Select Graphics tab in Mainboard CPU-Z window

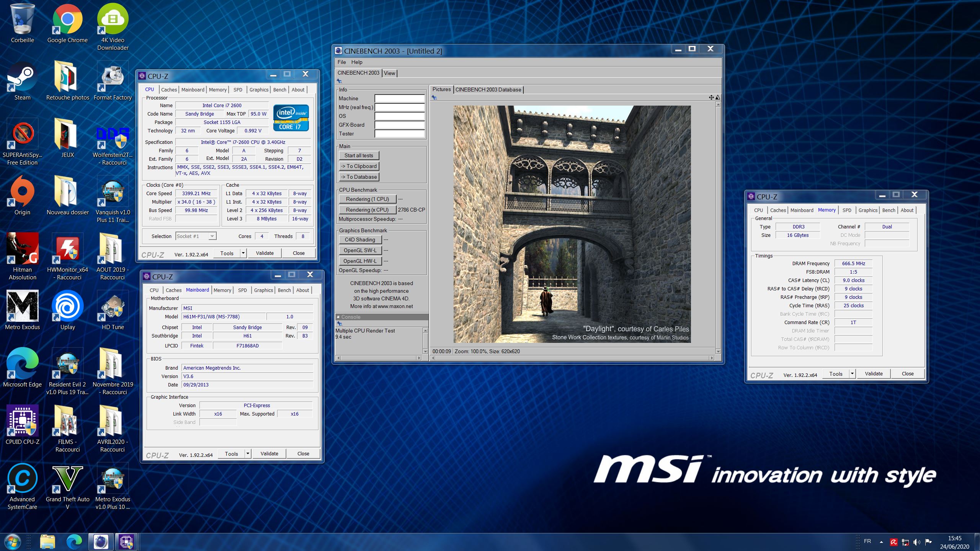[263, 290]
